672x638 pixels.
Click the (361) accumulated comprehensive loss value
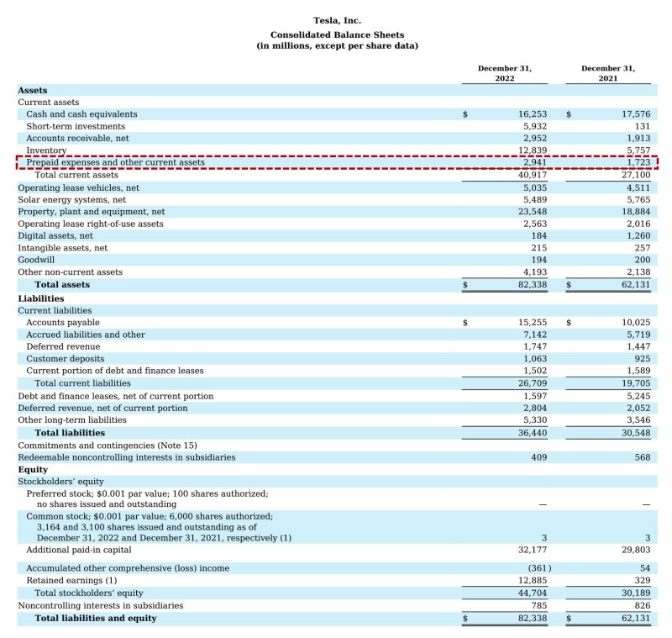539,568
